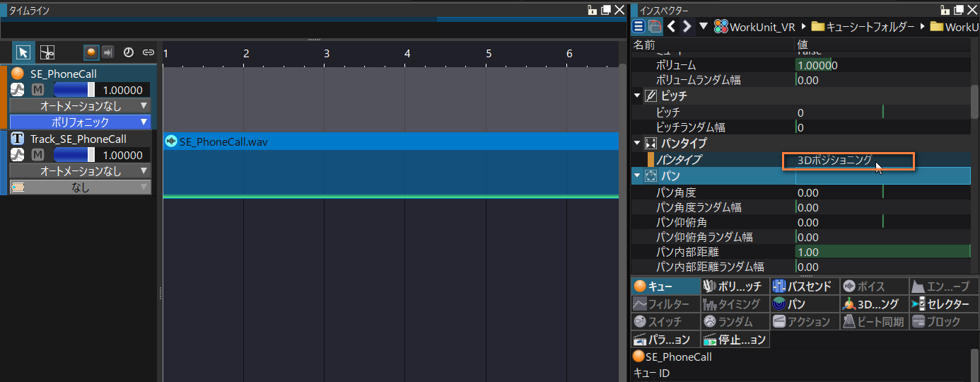Open the ポリフォニック sequence type dropdown
This screenshot has height=382, width=980.
click(x=80, y=122)
